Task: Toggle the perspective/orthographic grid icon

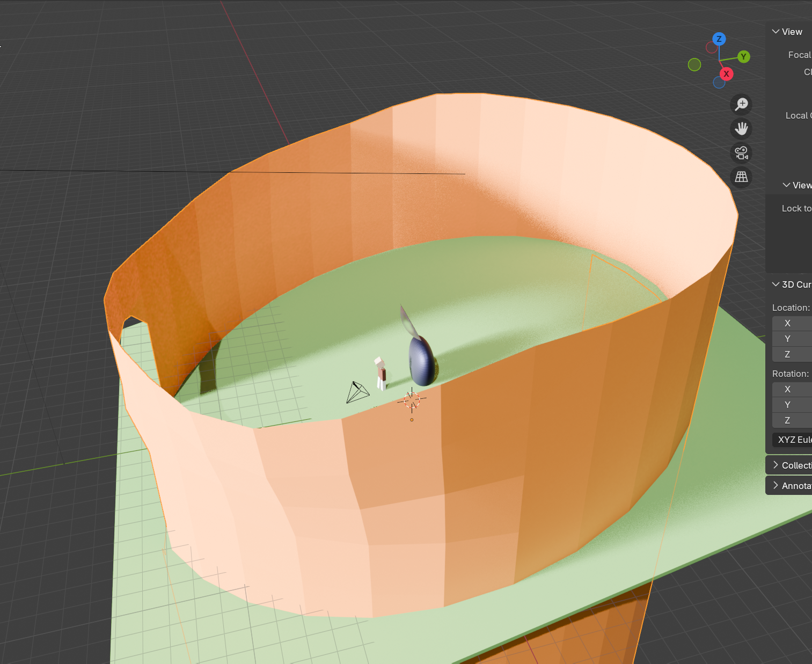Action: [741, 177]
